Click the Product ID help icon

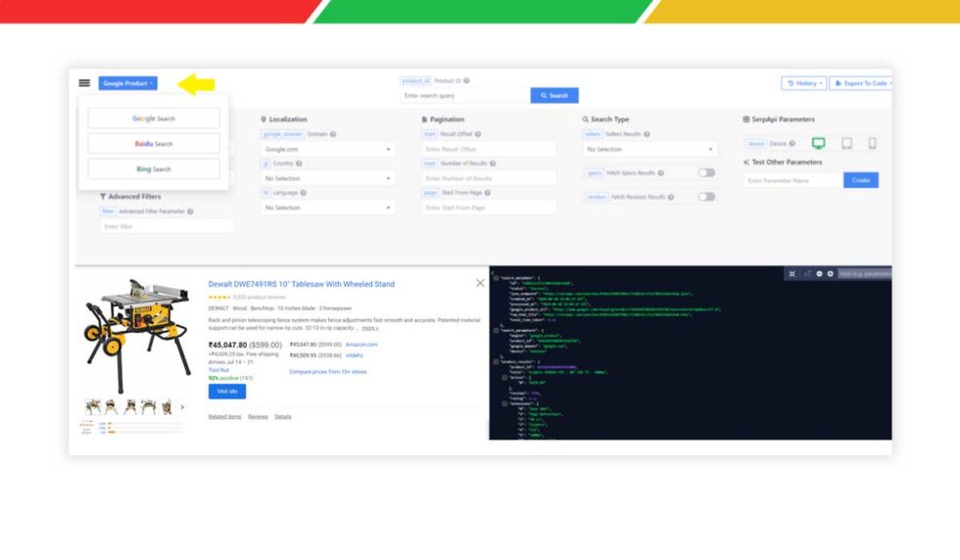click(466, 81)
